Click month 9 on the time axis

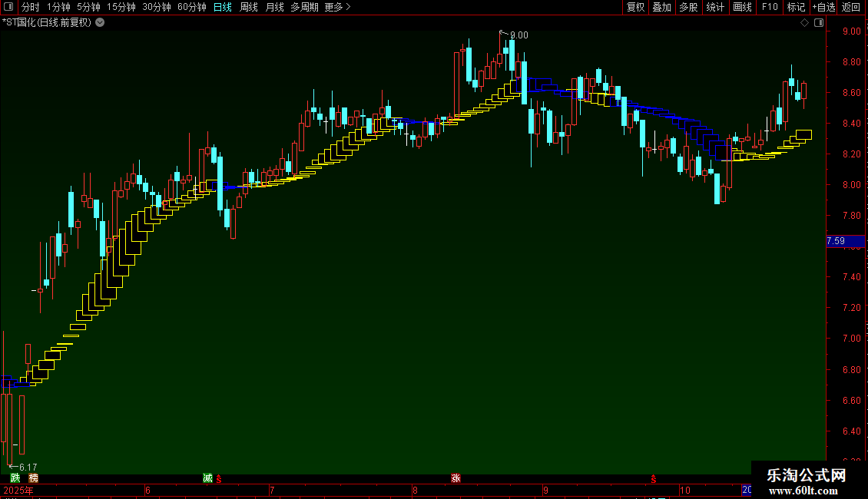coord(545,490)
